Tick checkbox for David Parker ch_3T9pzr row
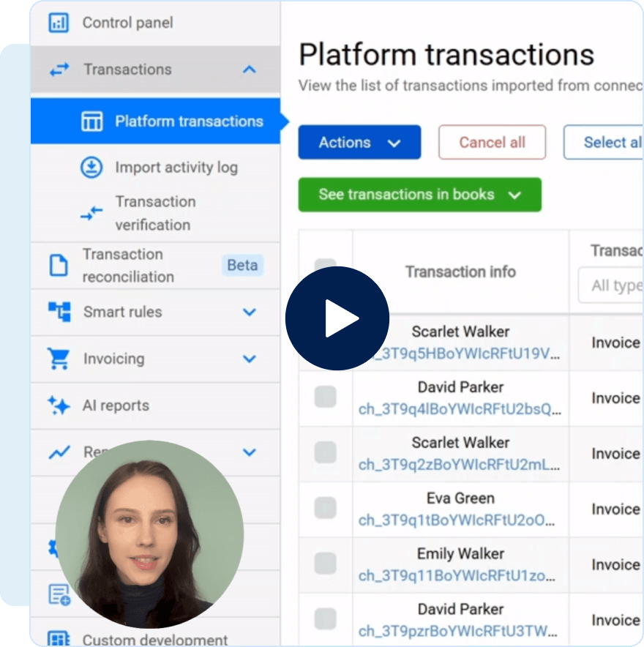This screenshot has width=644, height=647. pos(325,619)
